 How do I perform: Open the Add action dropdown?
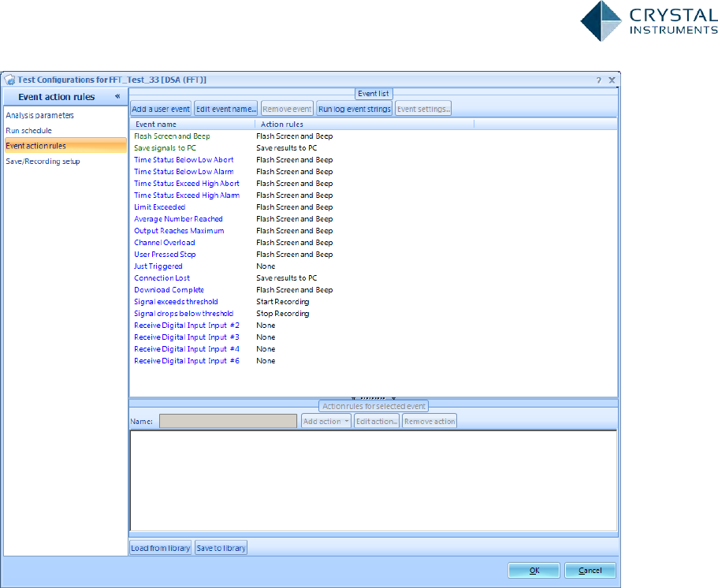[326, 422]
